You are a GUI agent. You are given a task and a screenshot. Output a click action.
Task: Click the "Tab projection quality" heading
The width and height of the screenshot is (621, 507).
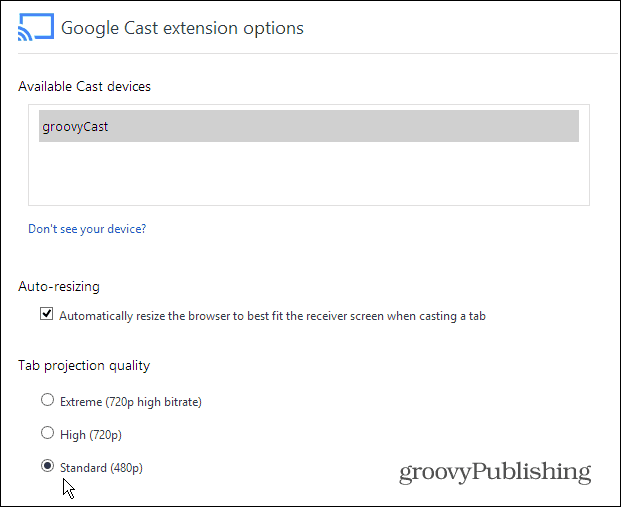(84, 365)
